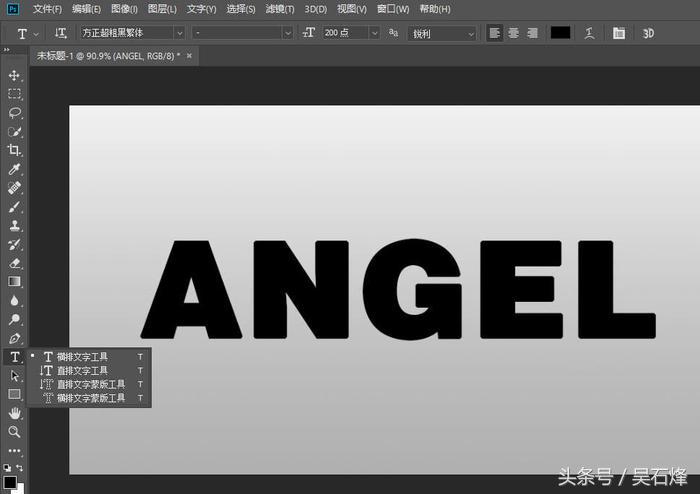Select the Lasso tool
This screenshot has width=700, height=494.
tap(14, 112)
